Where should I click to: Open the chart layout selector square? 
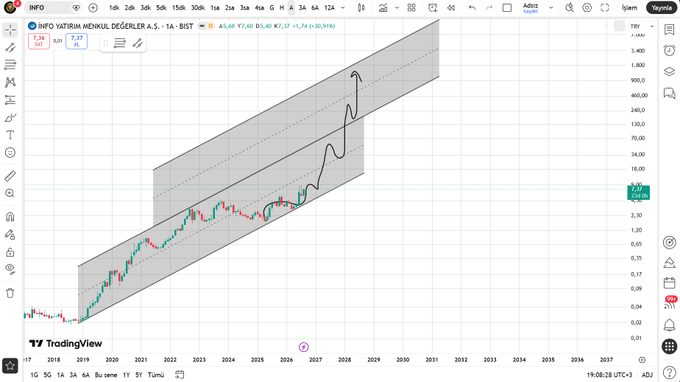[507, 8]
